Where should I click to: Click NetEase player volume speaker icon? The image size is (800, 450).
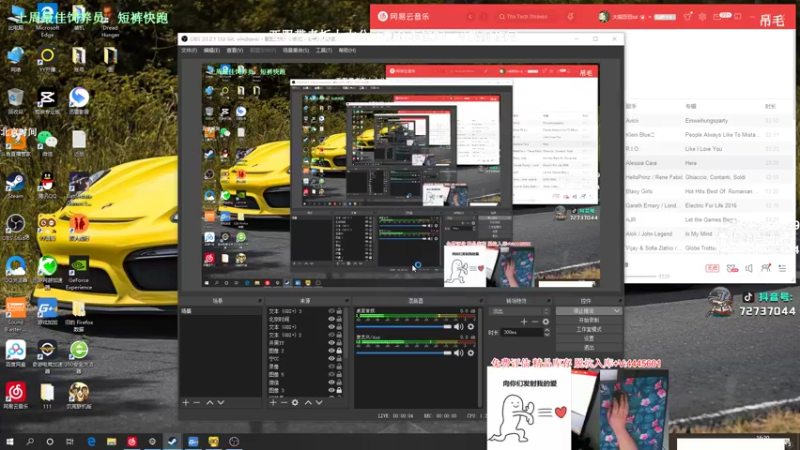[x=748, y=268]
